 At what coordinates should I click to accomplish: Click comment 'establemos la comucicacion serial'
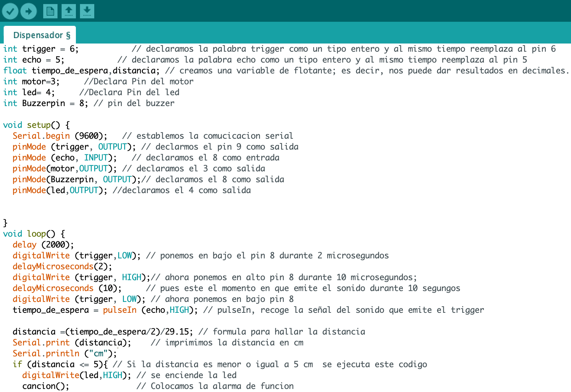[x=215, y=136]
